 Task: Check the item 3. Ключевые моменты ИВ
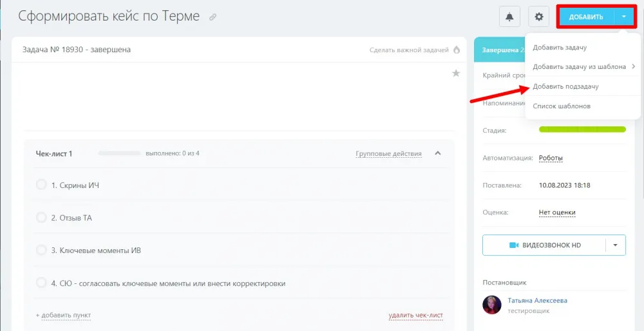pos(41,250)
